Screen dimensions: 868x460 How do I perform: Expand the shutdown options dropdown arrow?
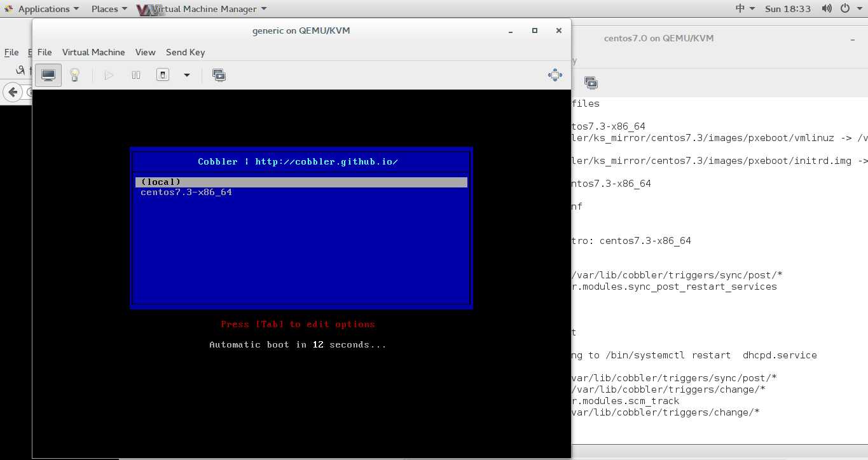click(x=187, y=75)
